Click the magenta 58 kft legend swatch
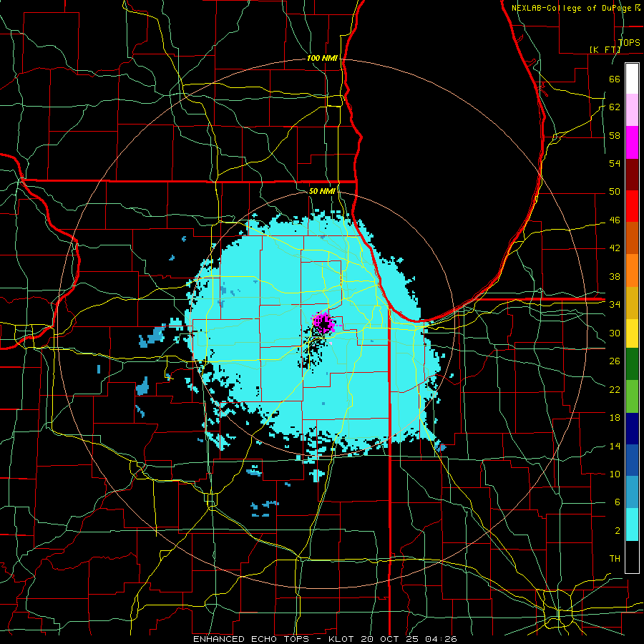This screenshot has width=644, height=644. [x=632, y=142]
